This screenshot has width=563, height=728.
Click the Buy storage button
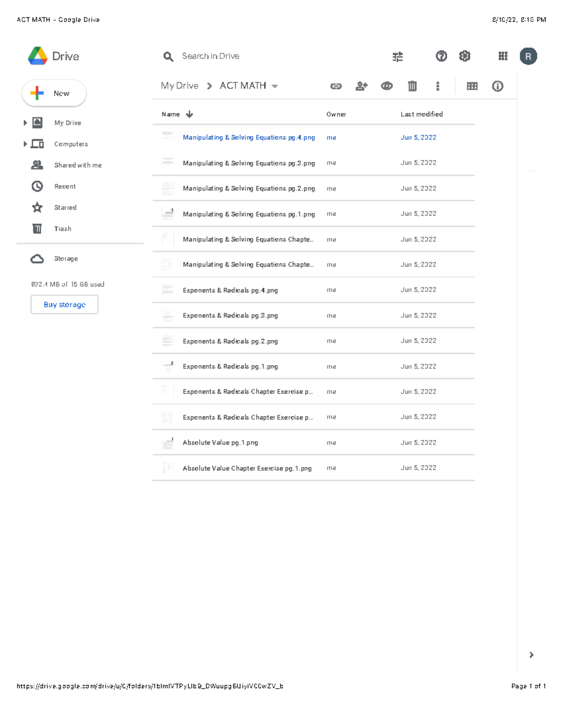(x=64, y=304)
